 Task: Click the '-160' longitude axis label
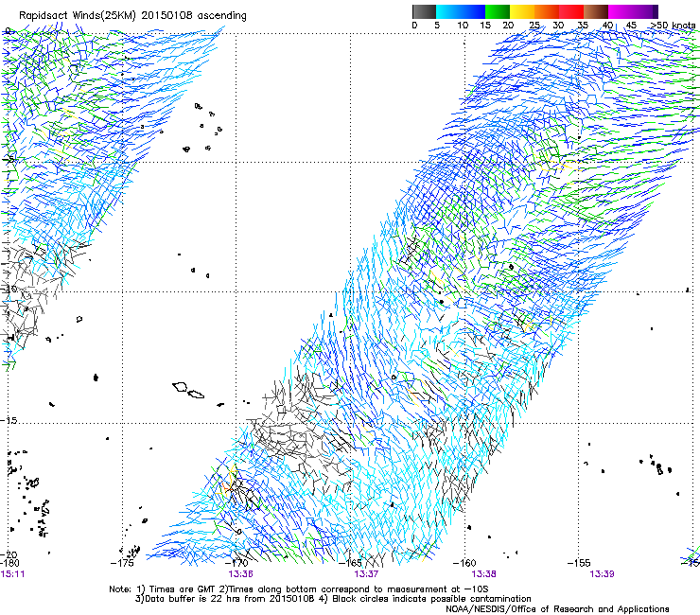(464, 563)
